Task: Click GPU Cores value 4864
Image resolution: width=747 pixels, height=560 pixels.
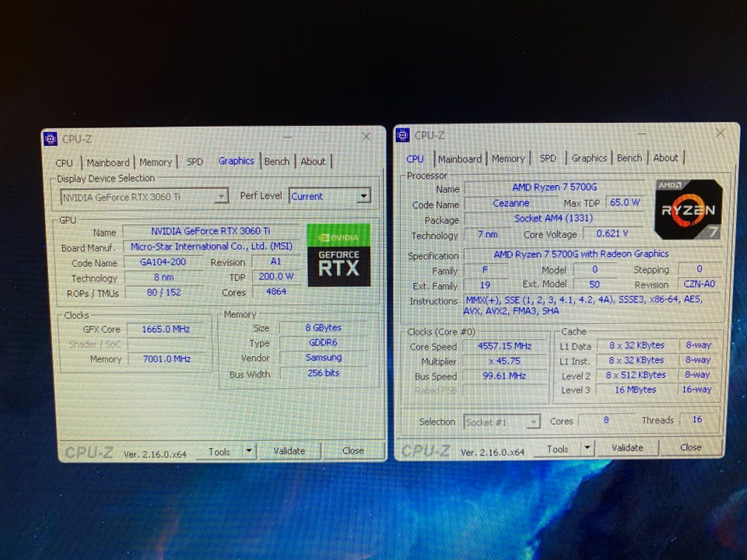Action: [x=276, y=292]
